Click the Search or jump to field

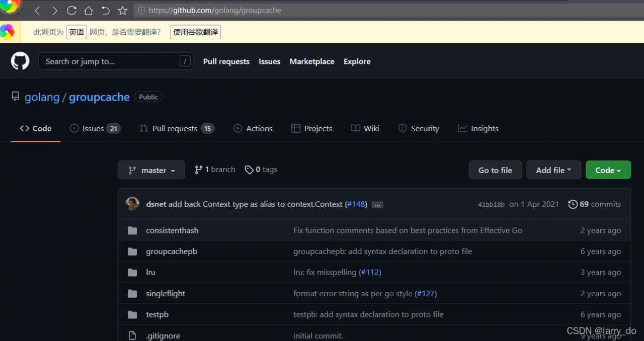pos(116,61)
